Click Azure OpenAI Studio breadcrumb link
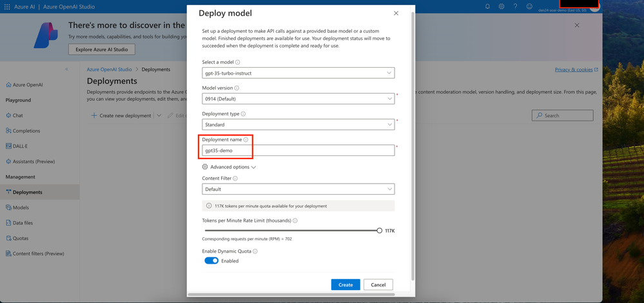This screenshot has width=644, height=303. [x=110, y=70]
